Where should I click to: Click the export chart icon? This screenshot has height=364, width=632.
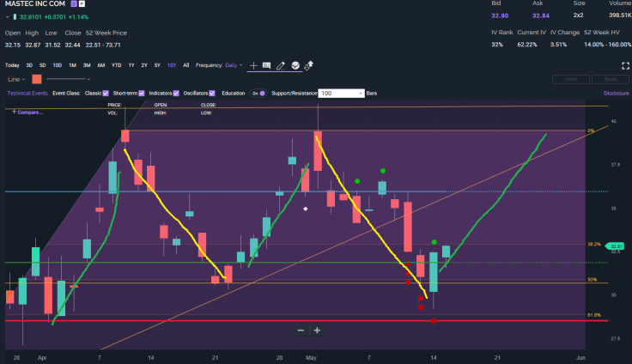[309, 65]
